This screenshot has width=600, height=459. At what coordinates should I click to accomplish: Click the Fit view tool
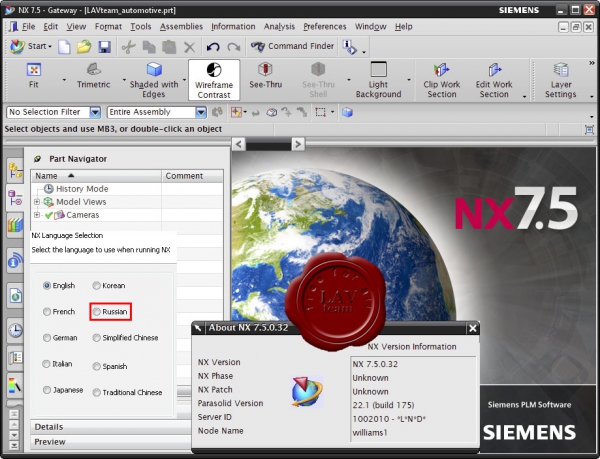point(34,76)
